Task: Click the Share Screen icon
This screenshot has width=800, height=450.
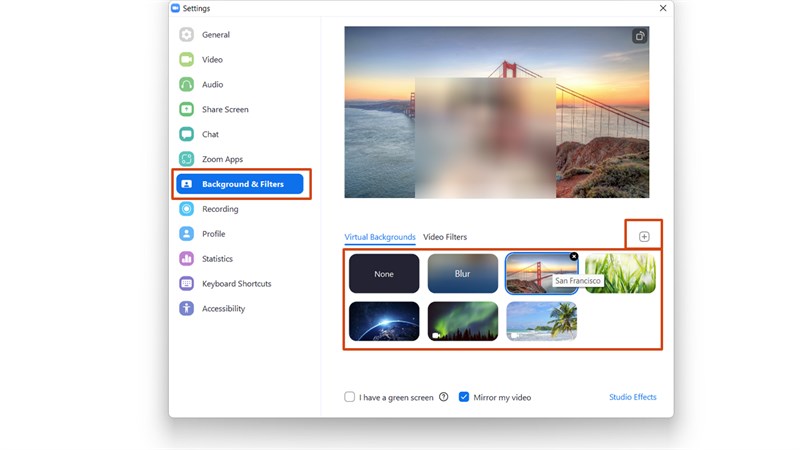Action: 186,109
